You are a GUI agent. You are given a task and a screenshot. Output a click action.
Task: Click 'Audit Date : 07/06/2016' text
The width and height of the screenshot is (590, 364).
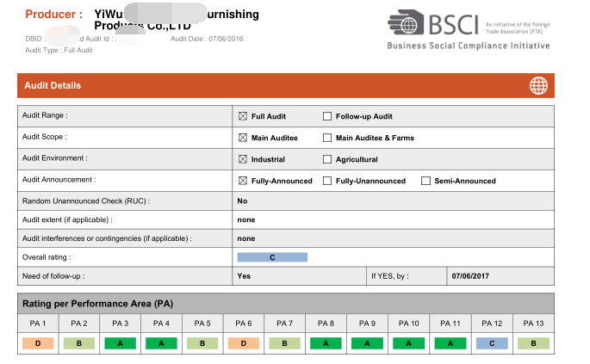[x=207, y=39]
